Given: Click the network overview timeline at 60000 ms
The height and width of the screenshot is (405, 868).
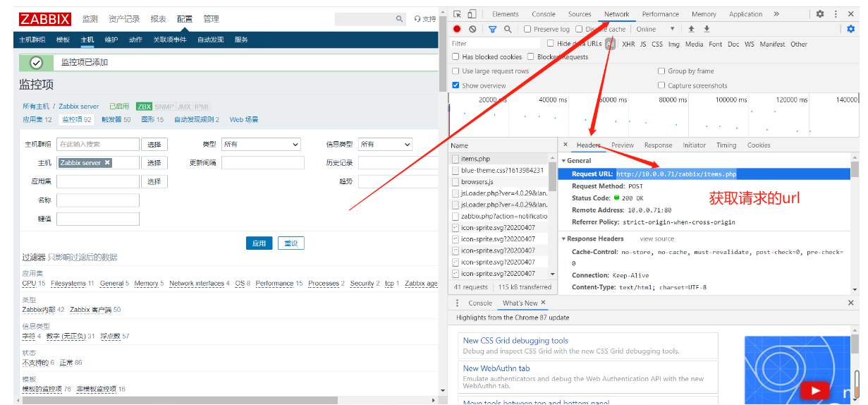Looking at the screenshot, I should point(612,100).
